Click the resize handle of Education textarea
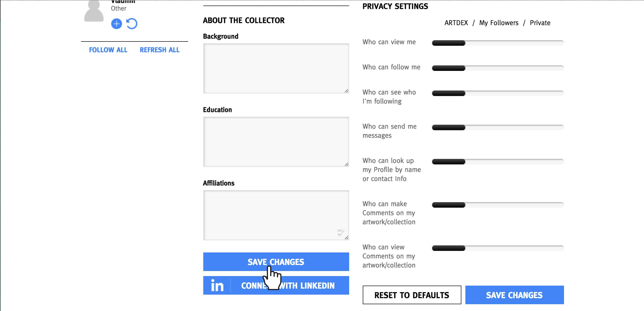 (346, 164)
